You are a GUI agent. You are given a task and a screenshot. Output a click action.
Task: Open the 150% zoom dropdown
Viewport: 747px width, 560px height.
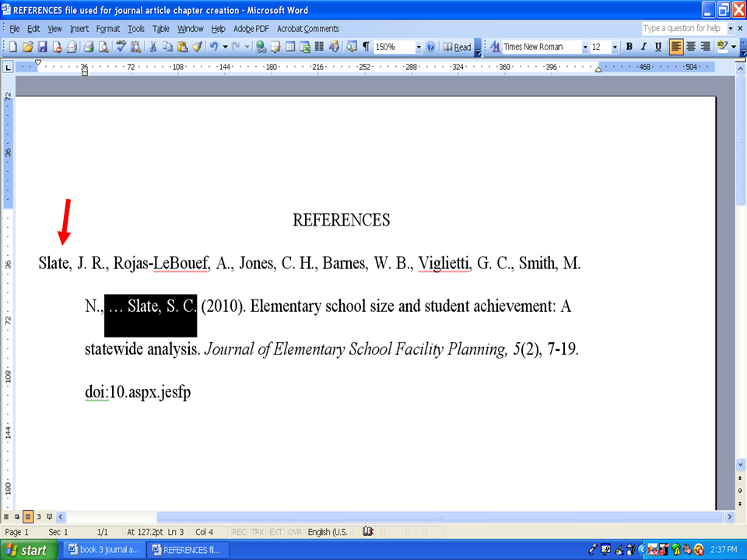pos(419,47)
